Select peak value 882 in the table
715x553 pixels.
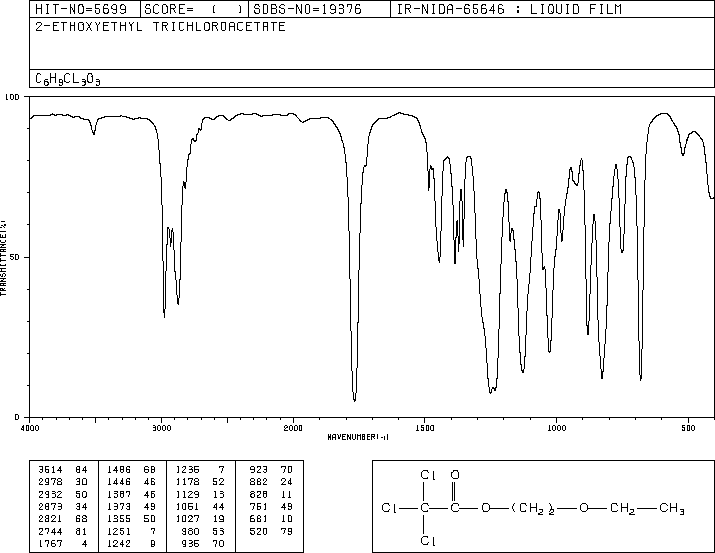coord(259,482)
